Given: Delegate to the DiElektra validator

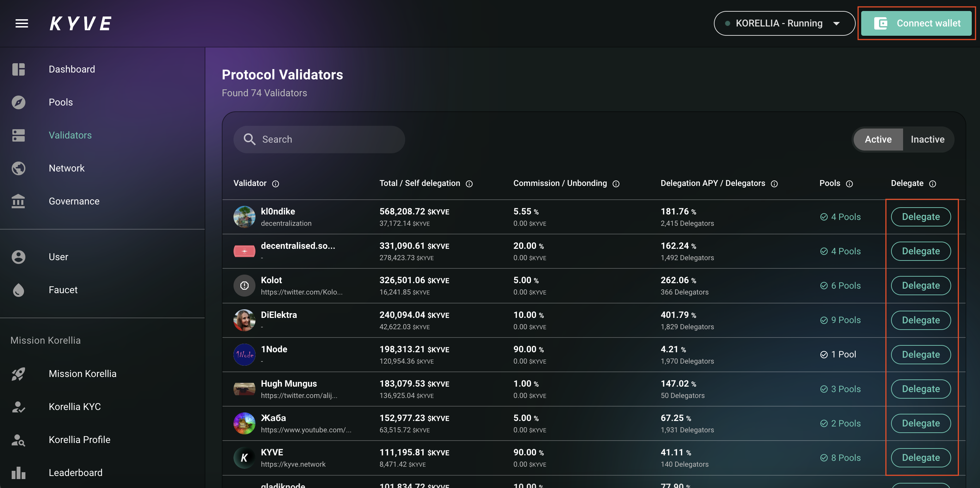Looking at the screenshot, I should point(920,320).
